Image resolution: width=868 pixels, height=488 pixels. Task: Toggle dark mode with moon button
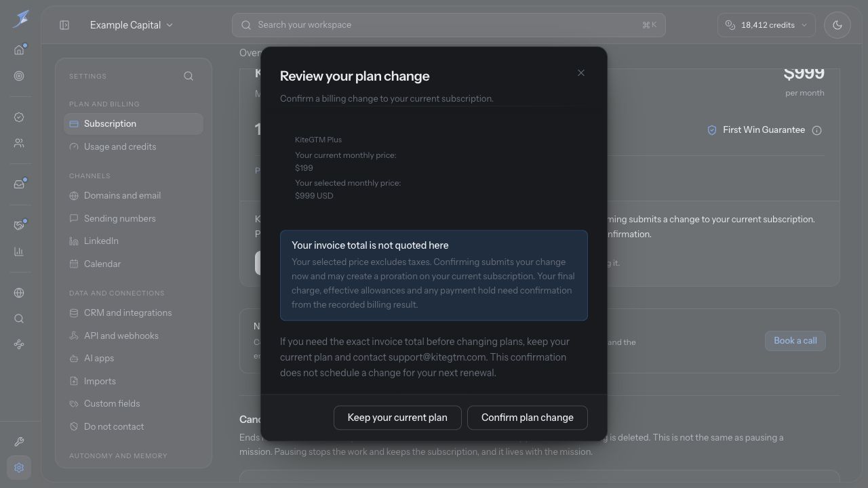click(x=837, y=25)
